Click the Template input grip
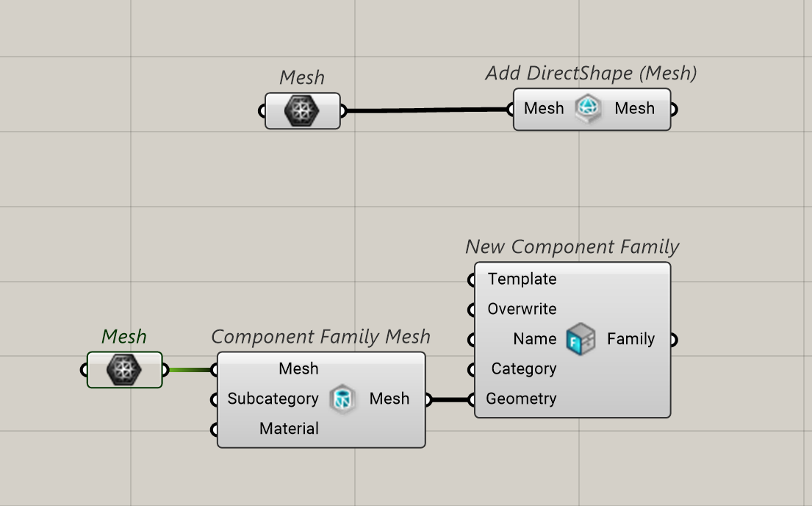812x506 pixels. (471, 280)
